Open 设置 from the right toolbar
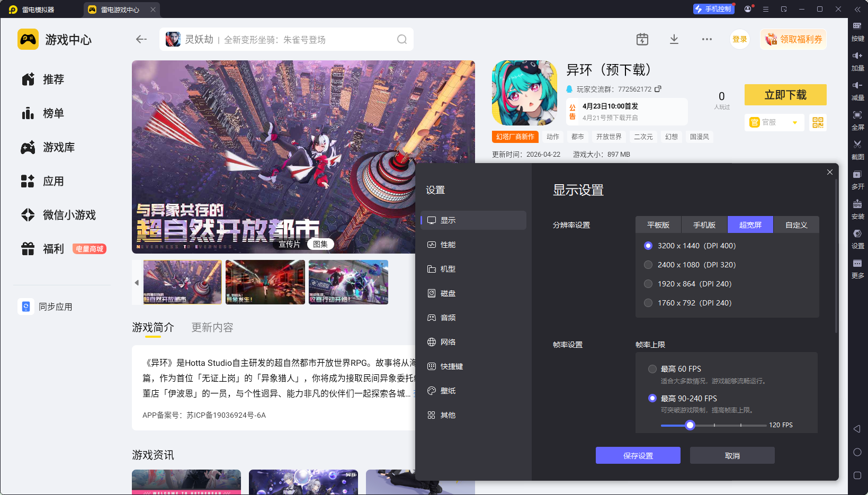Viewport: 868px width, 495px height. 857,239
